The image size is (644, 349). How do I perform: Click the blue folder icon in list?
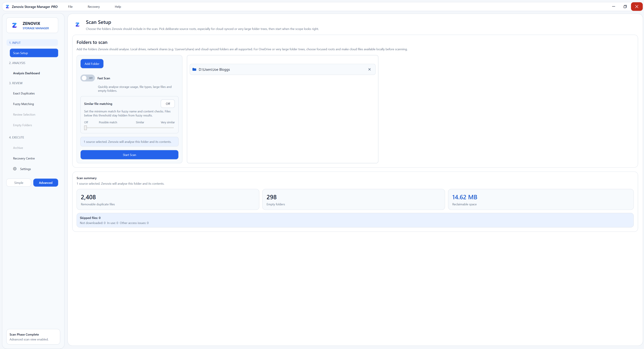point(194,70)
